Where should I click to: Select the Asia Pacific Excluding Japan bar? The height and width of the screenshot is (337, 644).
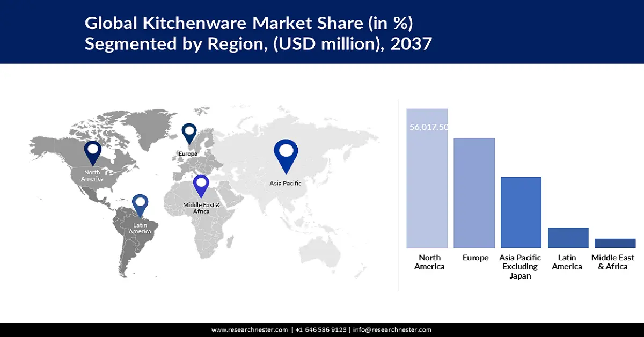coord(521,213)
